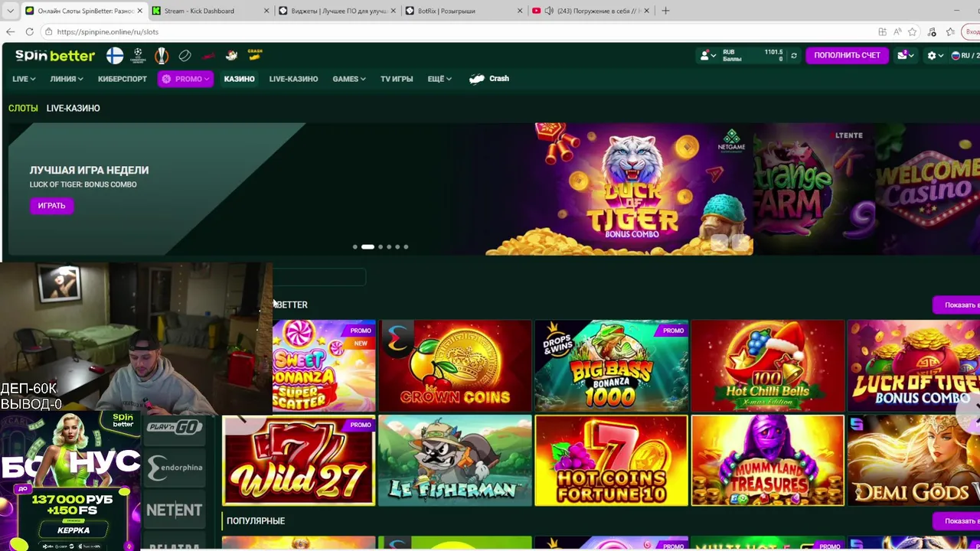Image resolution: width=980 pixels, height=551 pixels.
Task: Open the browser read aloud icon
Action: click(897, 31)
